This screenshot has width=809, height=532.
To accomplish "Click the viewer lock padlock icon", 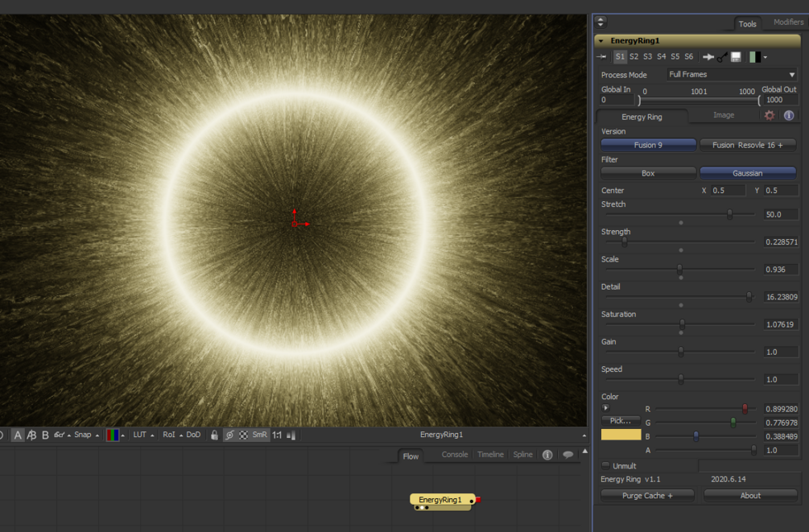I will [x=214, y=435].
